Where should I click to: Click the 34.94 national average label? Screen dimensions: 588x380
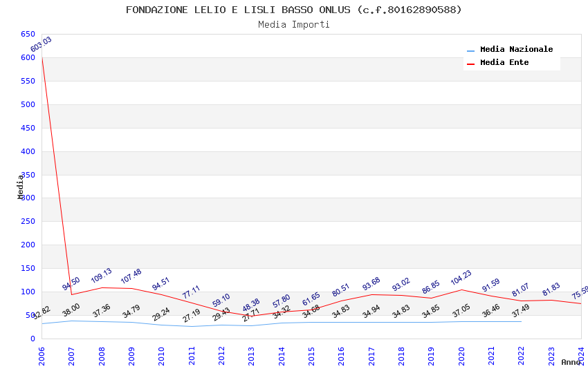pos(371,312)
